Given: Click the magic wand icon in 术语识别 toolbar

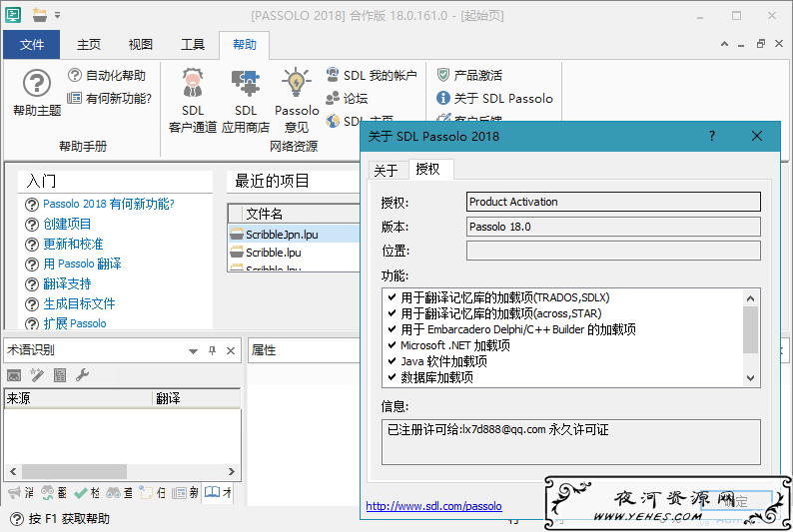Looking at the screenshot, I should pos(37,375).
